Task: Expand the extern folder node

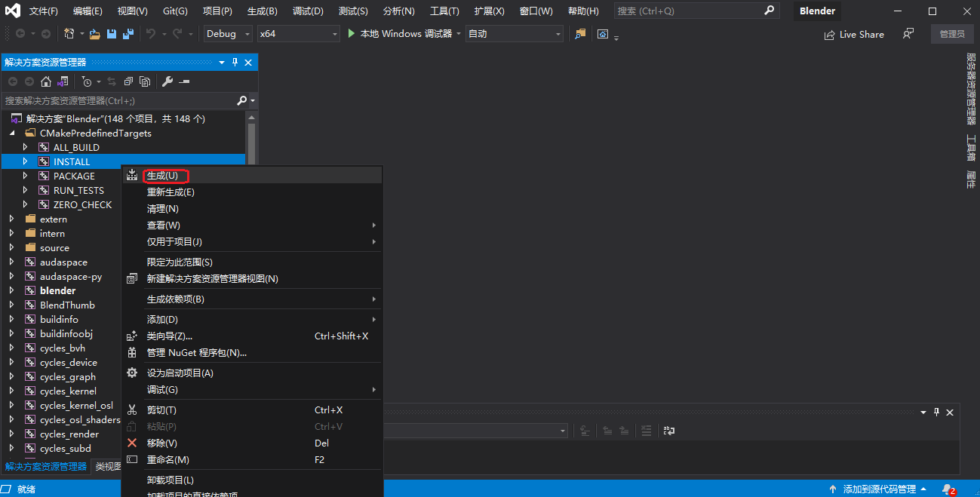Action: click(x=11, y=219)
